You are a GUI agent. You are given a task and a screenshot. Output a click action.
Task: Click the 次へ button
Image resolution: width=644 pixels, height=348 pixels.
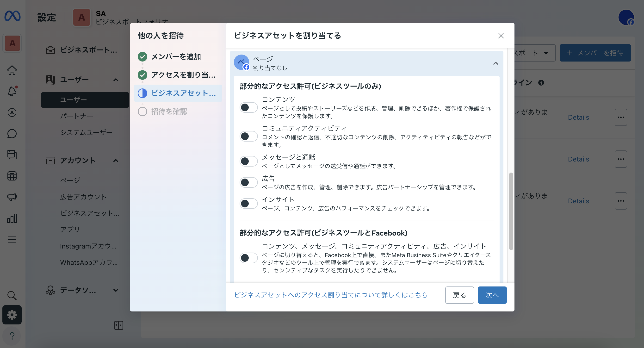[492, 295]
